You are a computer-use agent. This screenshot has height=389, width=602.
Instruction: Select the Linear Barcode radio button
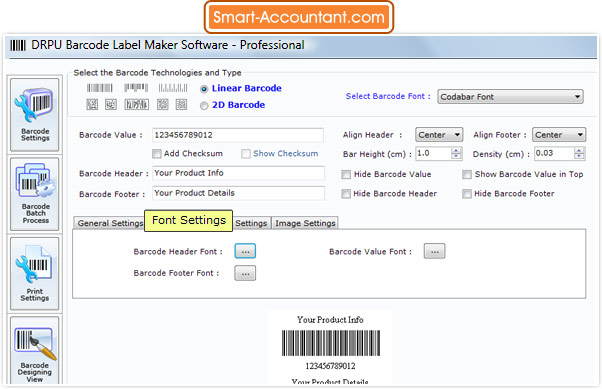[204, 89]
